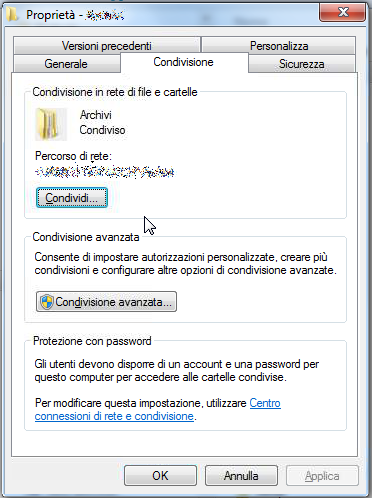Image resolution: width=372 pixels, height=498 pixels.
Task: Switch to the Generale tab
Action: click(66, 64)
